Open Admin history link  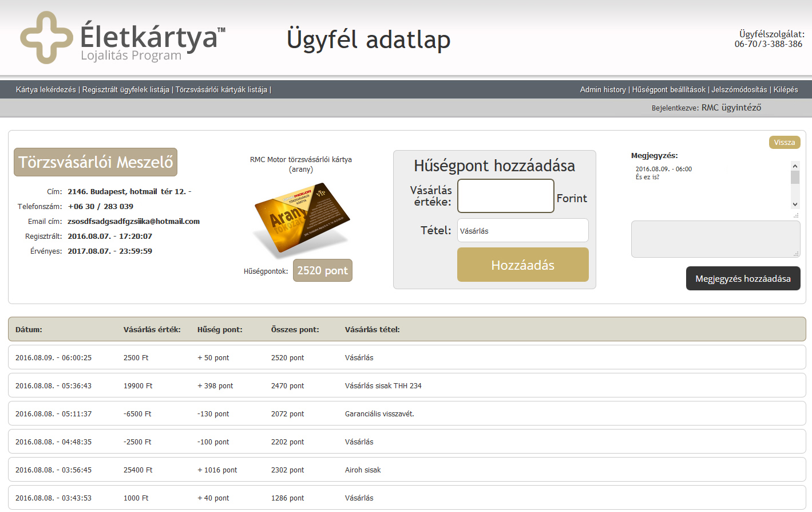tap(603, 90)
